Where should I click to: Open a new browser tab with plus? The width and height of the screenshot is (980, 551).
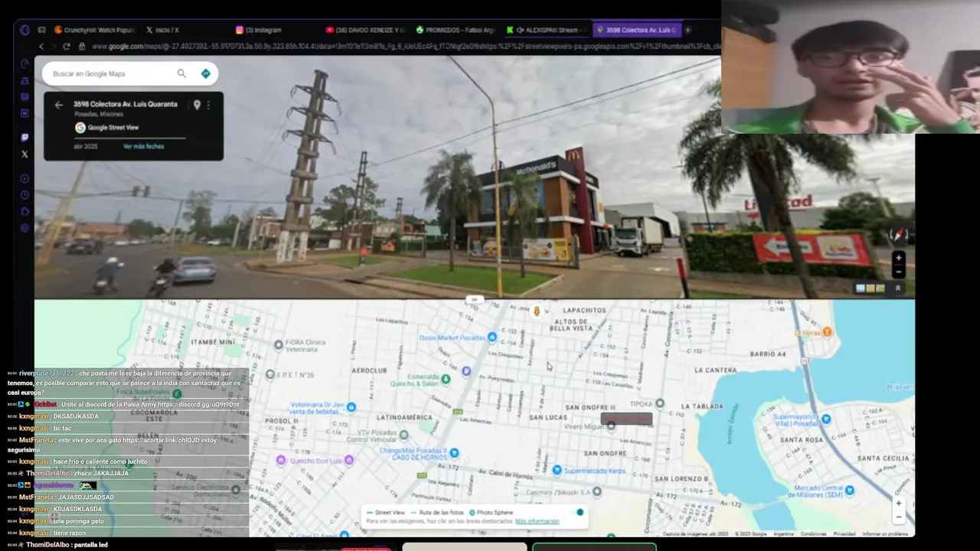click(x=688, y=30)
